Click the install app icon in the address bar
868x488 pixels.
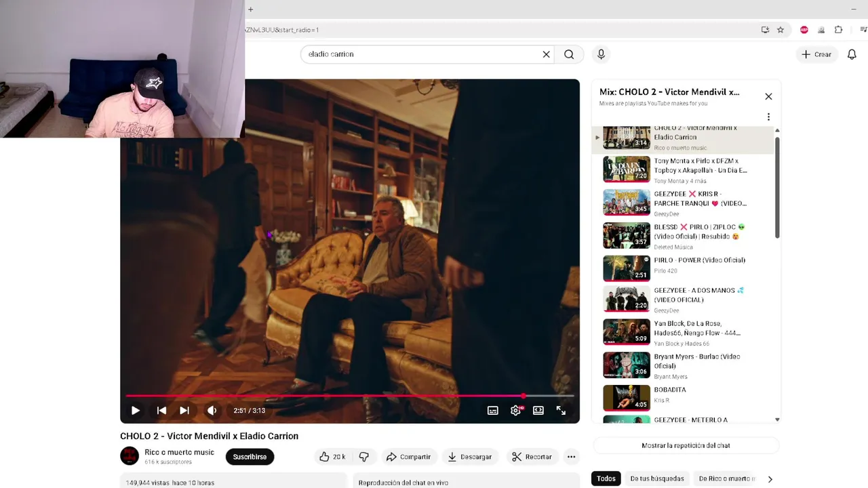[x=765, y=30]
